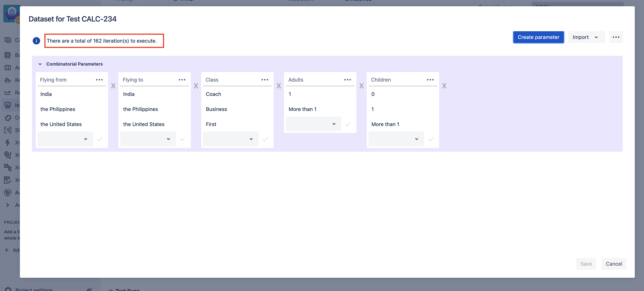Select the Flying to parameter name
The height and width of the screenshot is (291, 644).
[x=133, y=80]
